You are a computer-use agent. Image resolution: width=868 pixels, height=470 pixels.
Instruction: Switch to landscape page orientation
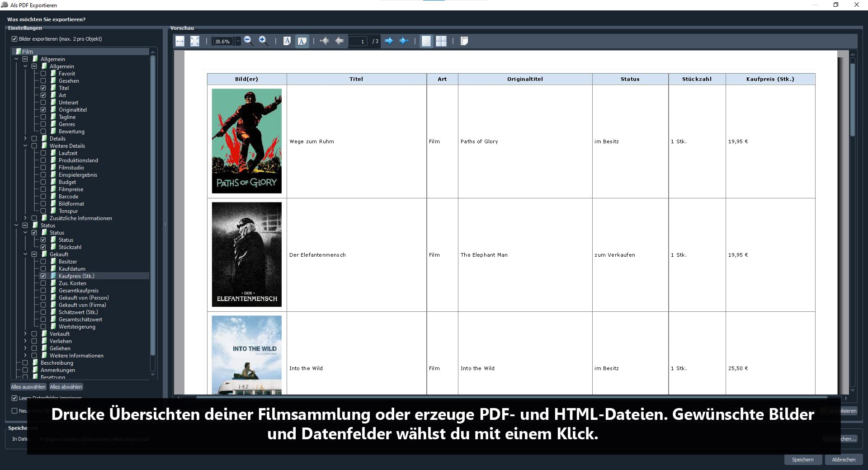[302, 41]
